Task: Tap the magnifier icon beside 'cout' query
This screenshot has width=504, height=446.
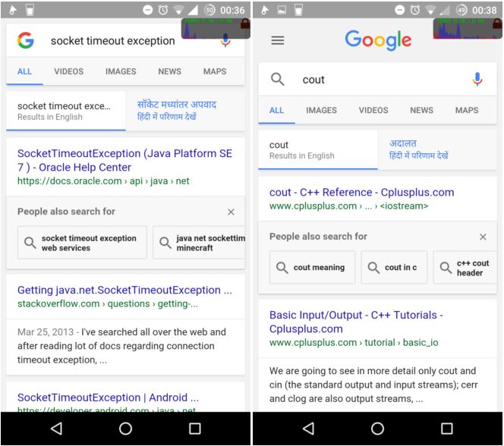Action: pos(278,79)
